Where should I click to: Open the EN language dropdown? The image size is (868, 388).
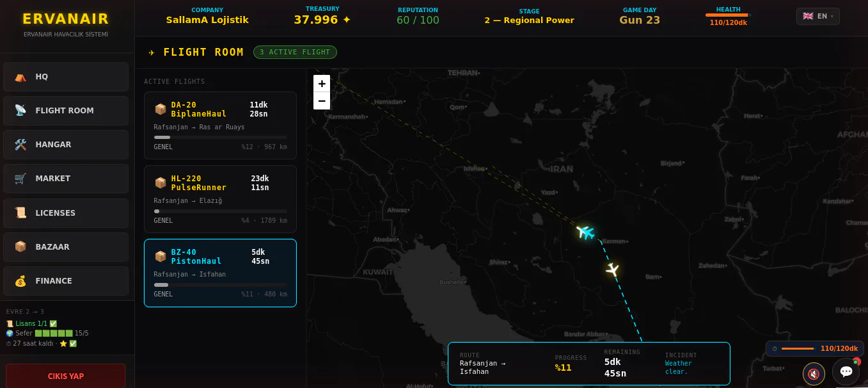[x=818, y=16]
